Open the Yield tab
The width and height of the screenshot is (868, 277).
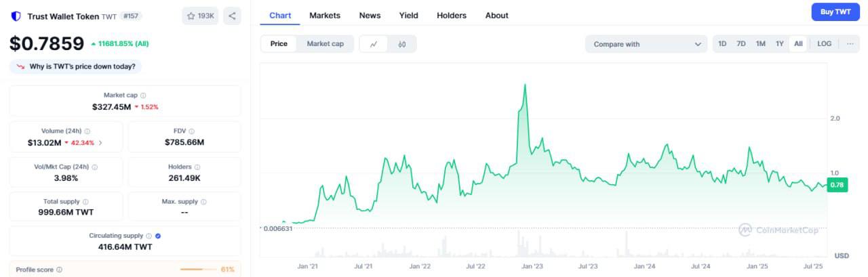[408, 15]
